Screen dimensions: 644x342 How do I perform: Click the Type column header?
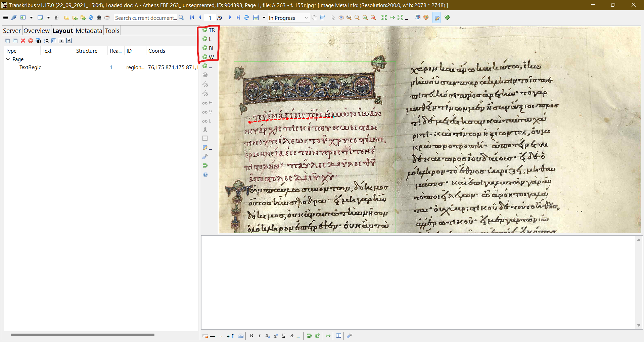click(x=21, y=51)
